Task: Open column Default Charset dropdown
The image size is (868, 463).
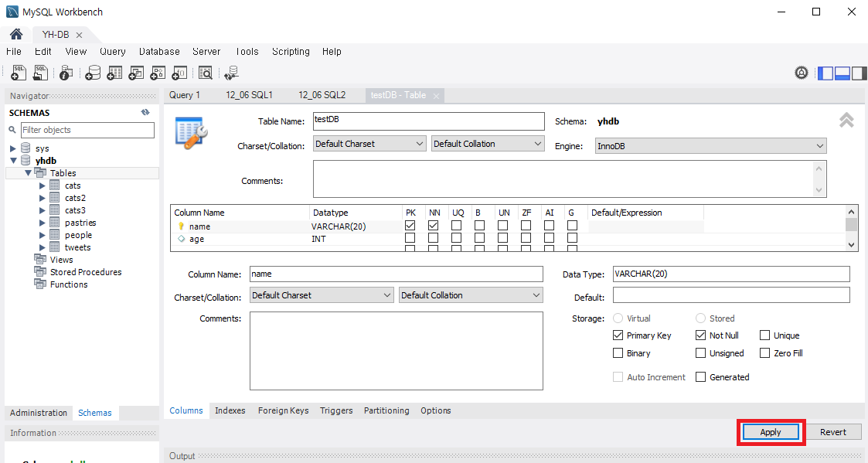Action: [322, 295]
